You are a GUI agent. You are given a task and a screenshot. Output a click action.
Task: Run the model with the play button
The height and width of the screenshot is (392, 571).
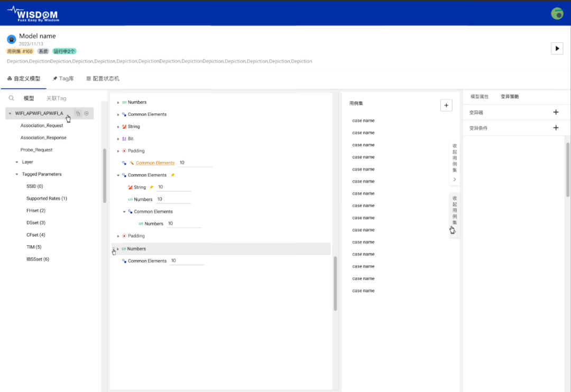click(557, 49)
